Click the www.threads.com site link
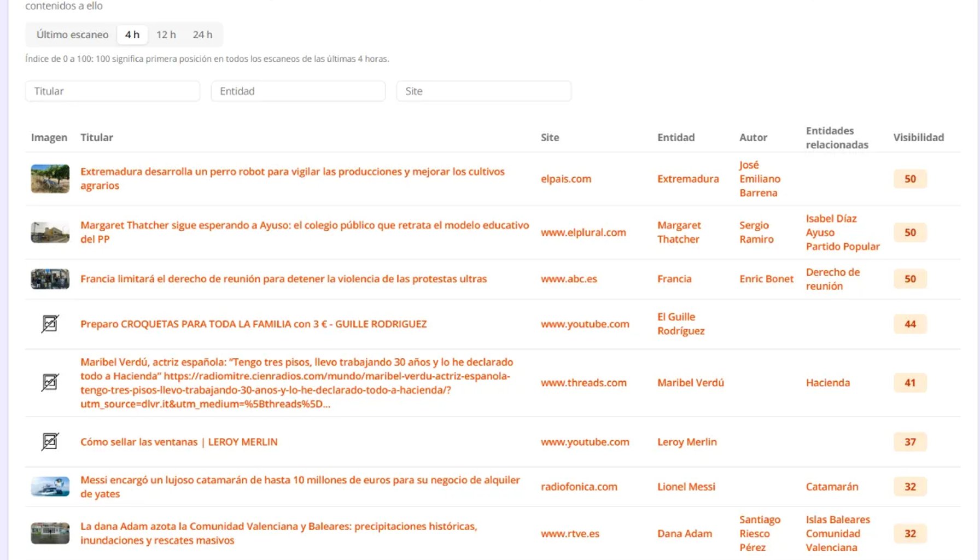This screenshot has height=560, width=980. [584, 383]
